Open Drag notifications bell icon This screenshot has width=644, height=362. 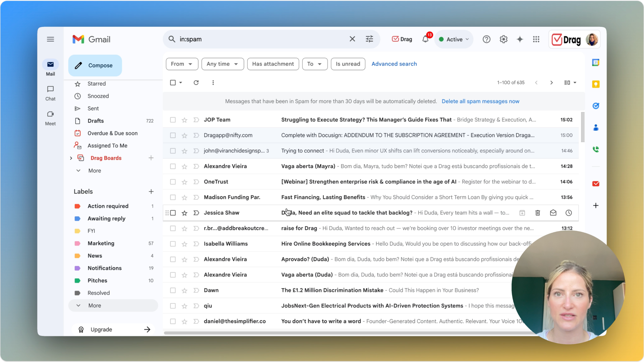point(425,39)
